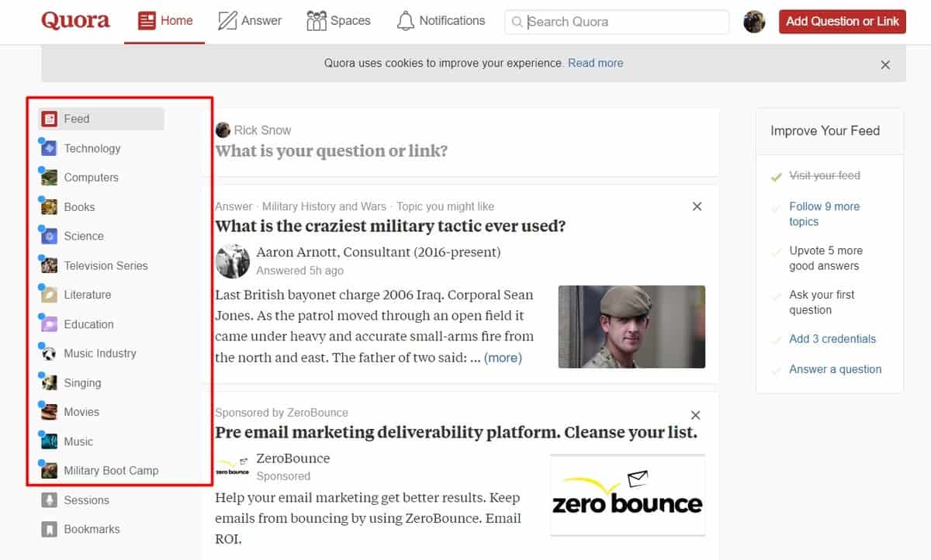Click the Music Industry topic icon
The height and width of the screenshot is (560, 931).
(x=50, y=353)
